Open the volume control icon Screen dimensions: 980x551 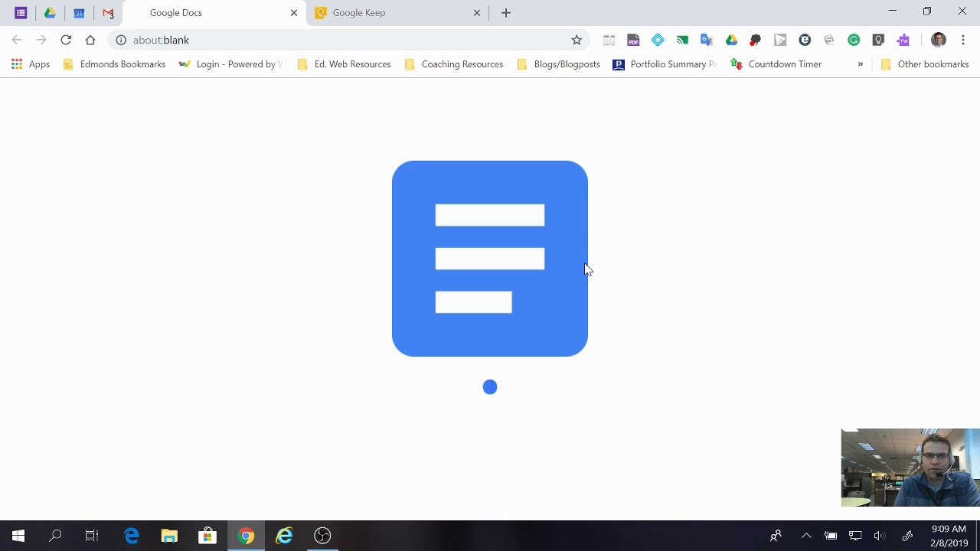880,536
